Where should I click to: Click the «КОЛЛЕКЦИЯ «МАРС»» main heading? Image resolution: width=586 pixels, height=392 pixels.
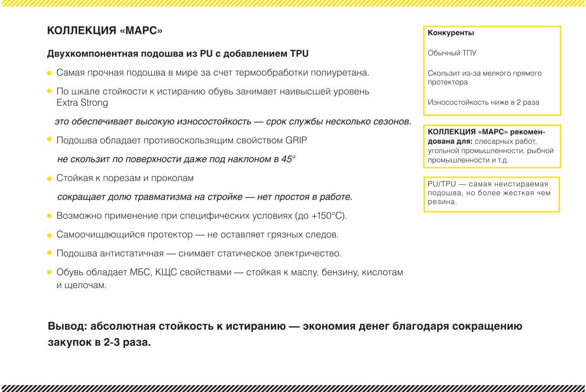tap(105, 31)
